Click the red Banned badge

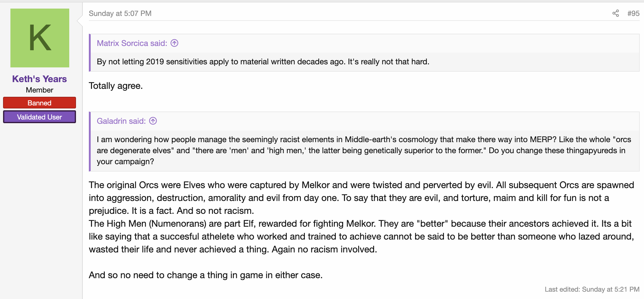tap(40, 103)
